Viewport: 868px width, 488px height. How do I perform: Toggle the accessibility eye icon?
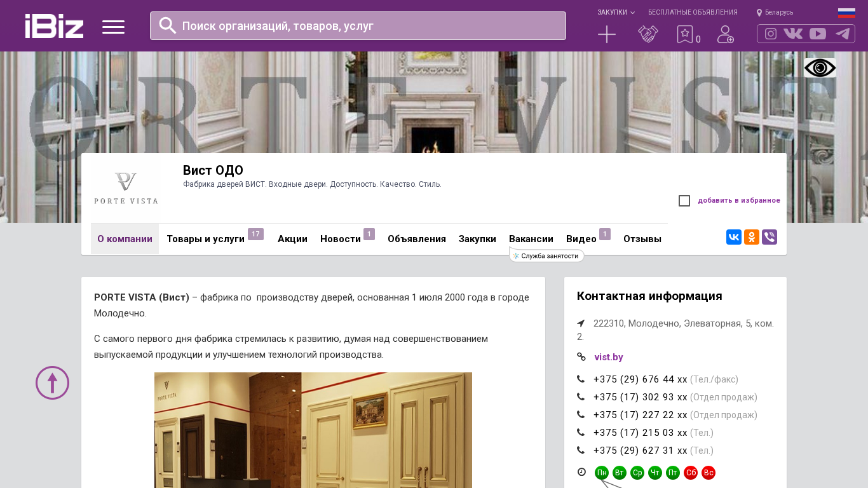820,67
